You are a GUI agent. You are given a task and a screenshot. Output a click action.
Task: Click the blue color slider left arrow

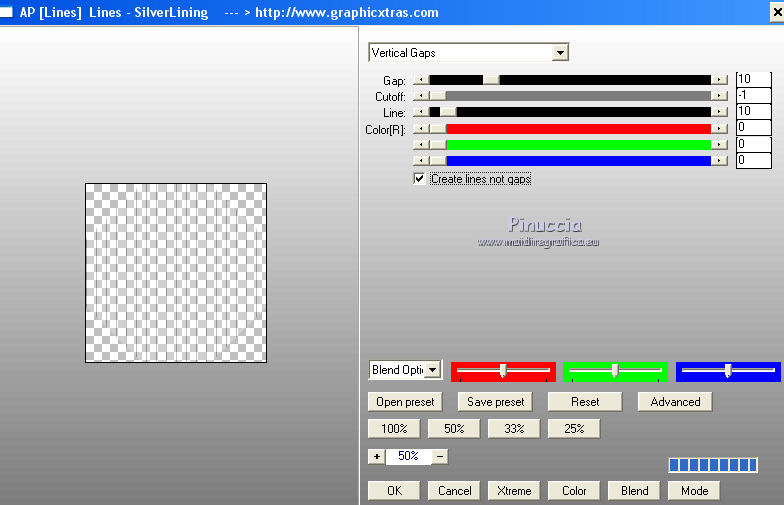tap(421, 160)
